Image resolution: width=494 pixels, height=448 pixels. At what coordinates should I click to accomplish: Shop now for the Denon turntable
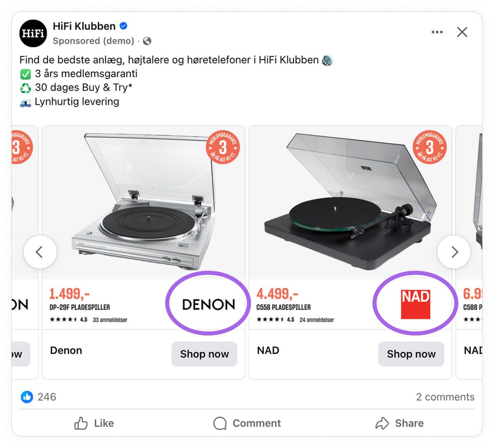click(x=204, y=354)
